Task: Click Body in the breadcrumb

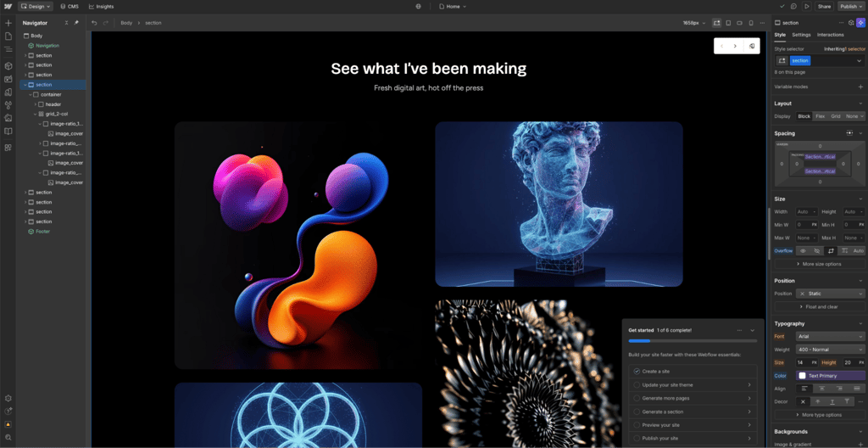Action: [126, 23]
